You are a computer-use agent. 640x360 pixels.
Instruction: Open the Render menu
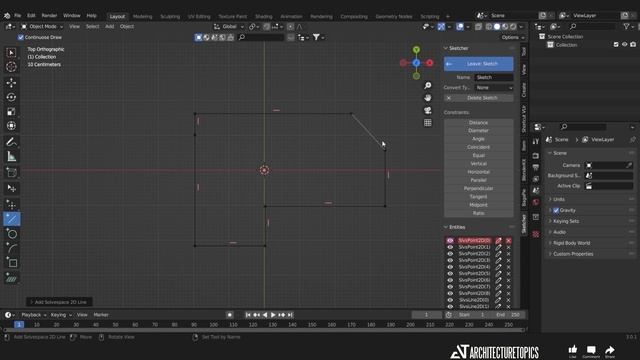pyautogui.click(x=49, y=16)
